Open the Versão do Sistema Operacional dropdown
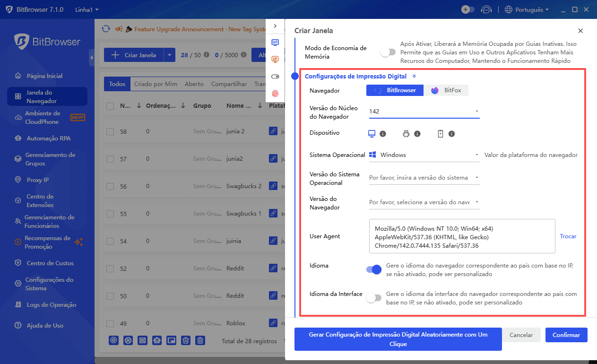This screenshot has width=597, height=364. [x=424, y=178]
